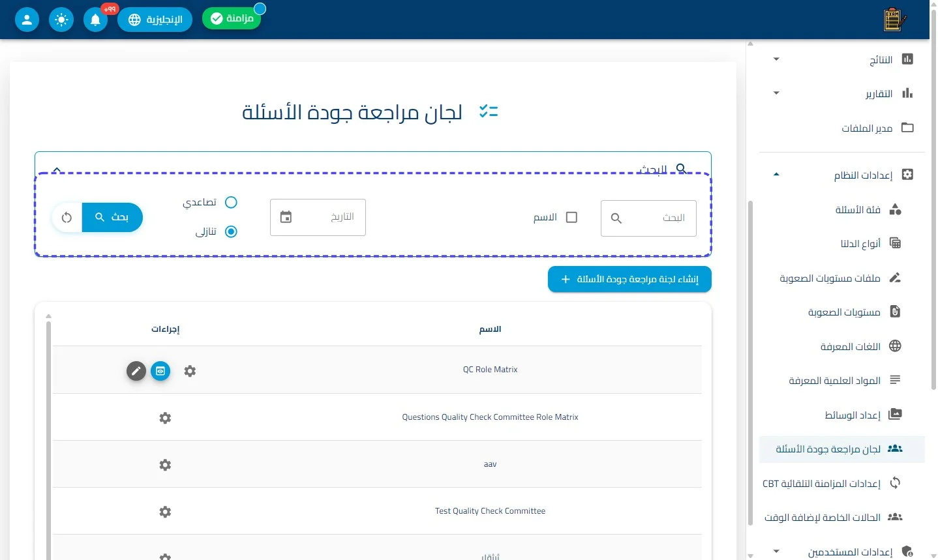Open the gear menu for aav row
The height and width of the screenshot is (560, 938).
[x=165, y=465]
